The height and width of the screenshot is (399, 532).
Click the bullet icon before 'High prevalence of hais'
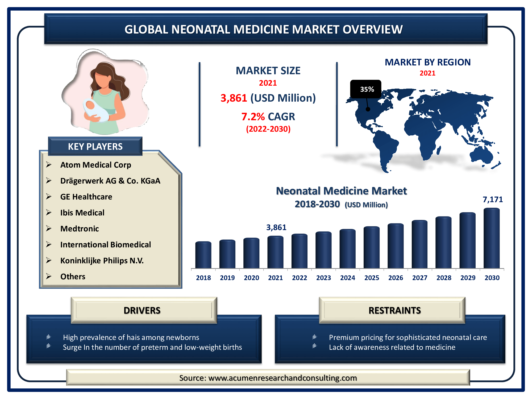(49, 337)
